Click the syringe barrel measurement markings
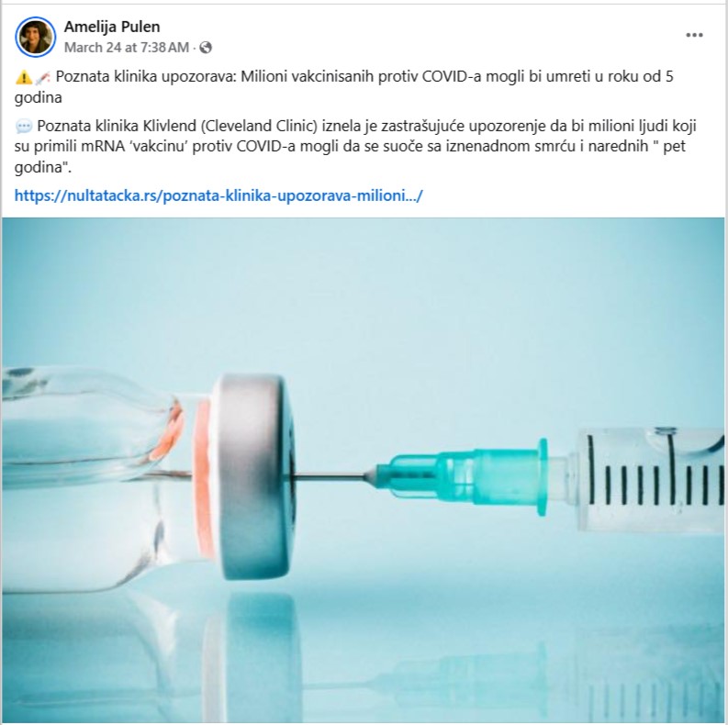 pos(655,475)
